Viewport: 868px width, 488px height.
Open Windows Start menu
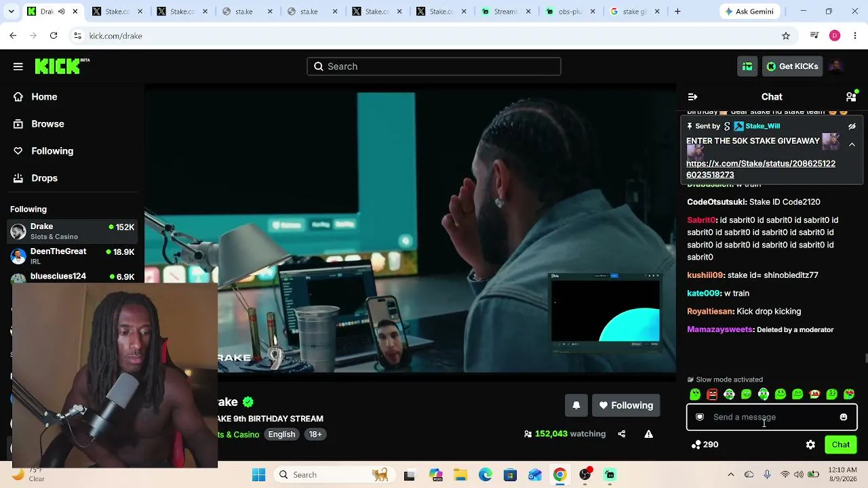click(x=259, y=475)
